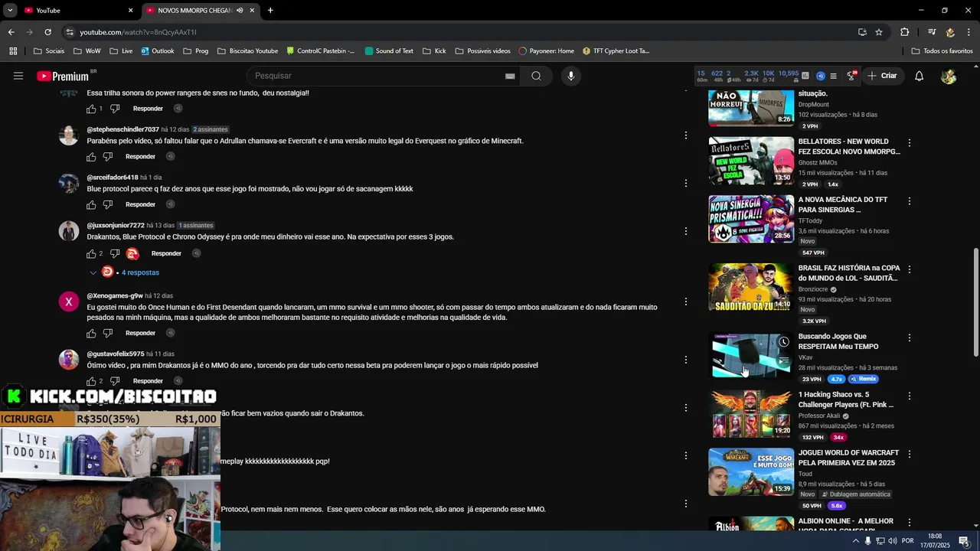Viewport: 980px width, 551px height.
Task: Click the search magnifier button
Action: click(536, 76)
